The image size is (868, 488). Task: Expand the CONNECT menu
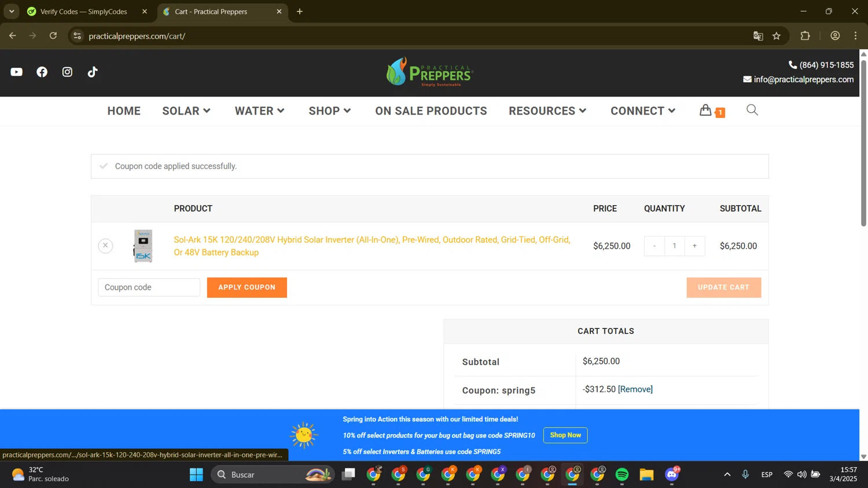(x=643, y=111)
